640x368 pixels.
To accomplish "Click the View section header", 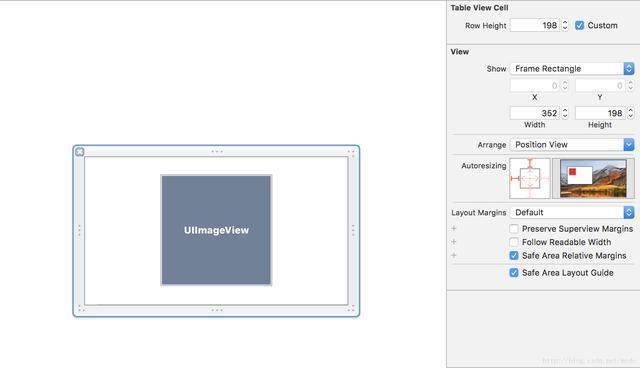I will 460,52.
